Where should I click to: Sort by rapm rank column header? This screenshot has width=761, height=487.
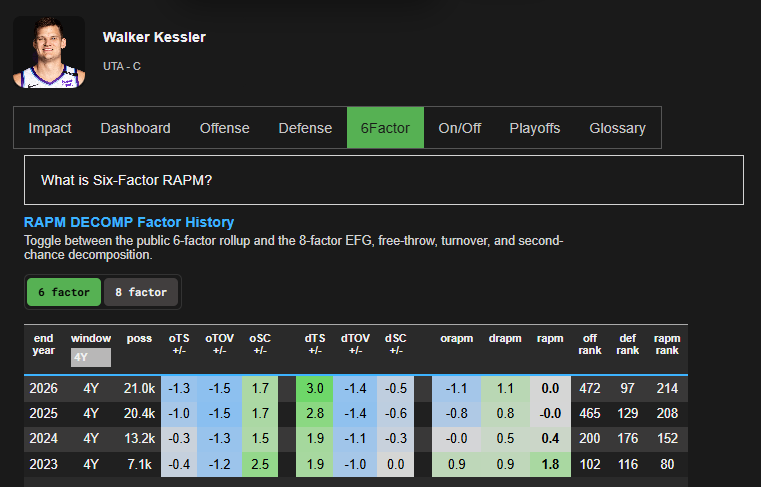pyautogui.click(x=667, y=344)
